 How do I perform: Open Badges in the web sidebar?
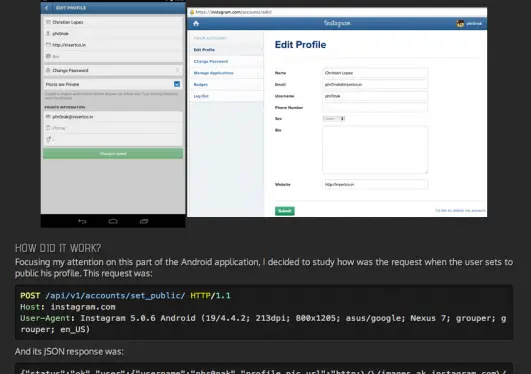[x=226, y=84]
